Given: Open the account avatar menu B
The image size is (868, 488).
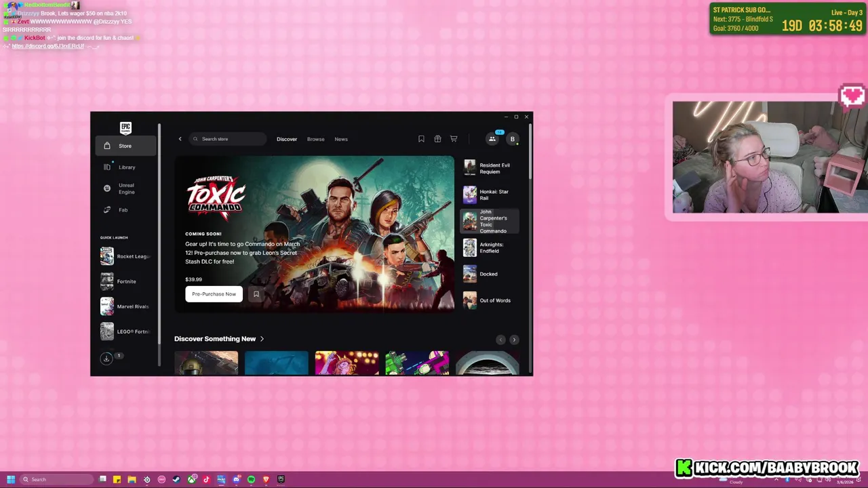Looking at the screenshot, I should (x=513, y=139).
